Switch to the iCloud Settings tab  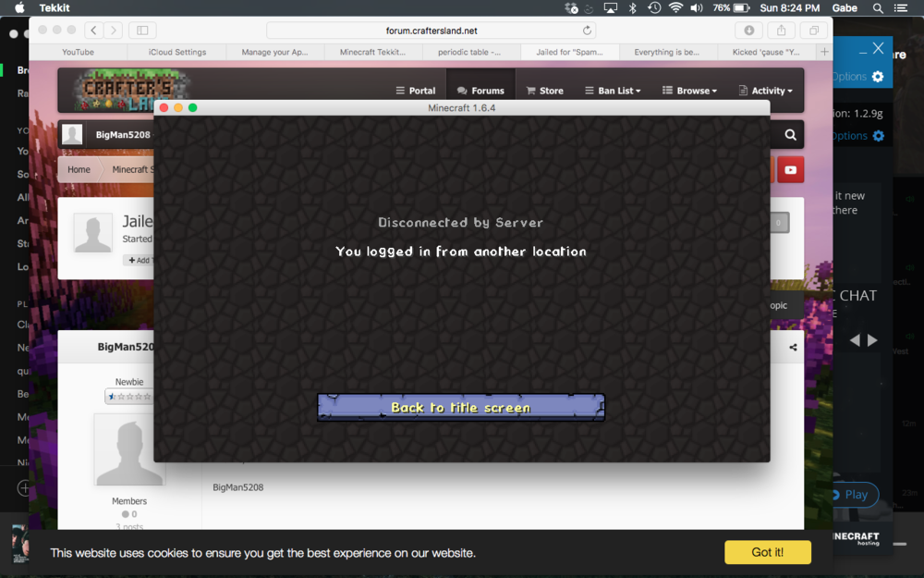177,52
